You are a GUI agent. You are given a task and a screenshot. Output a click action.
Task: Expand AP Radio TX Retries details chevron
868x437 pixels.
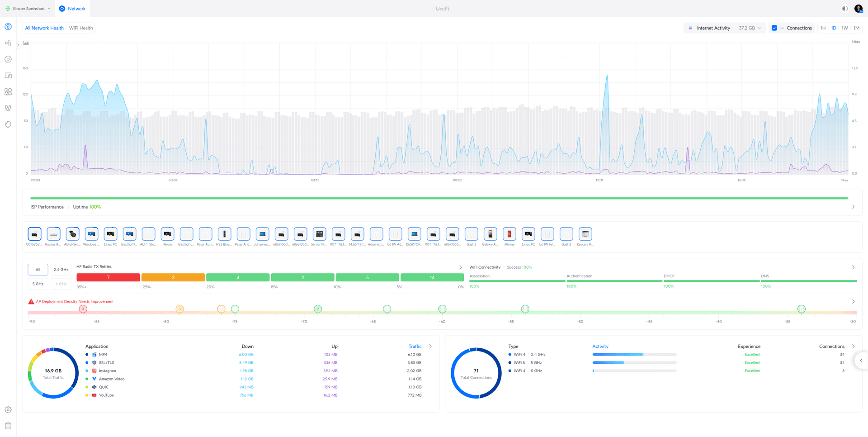[x=461, y=267]
